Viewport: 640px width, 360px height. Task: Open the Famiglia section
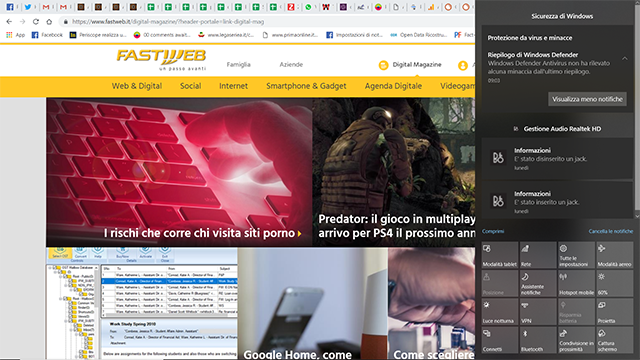(238, 64)
